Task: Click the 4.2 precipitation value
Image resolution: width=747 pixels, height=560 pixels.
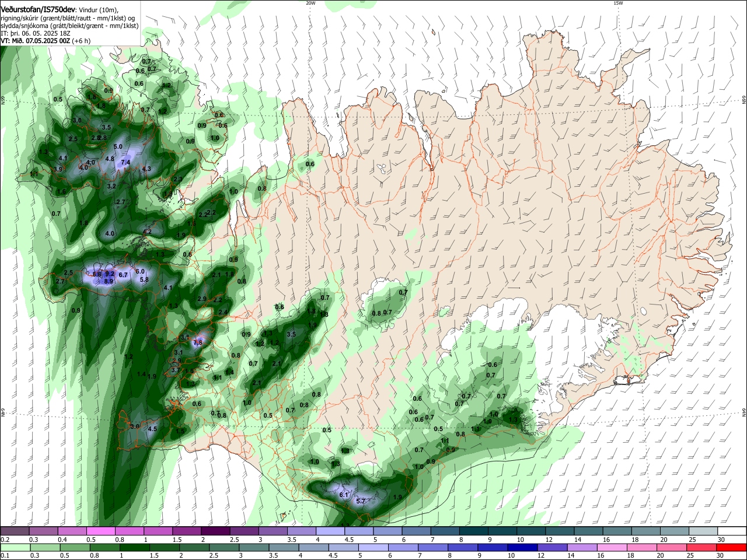Action: (x=147, y=232)
